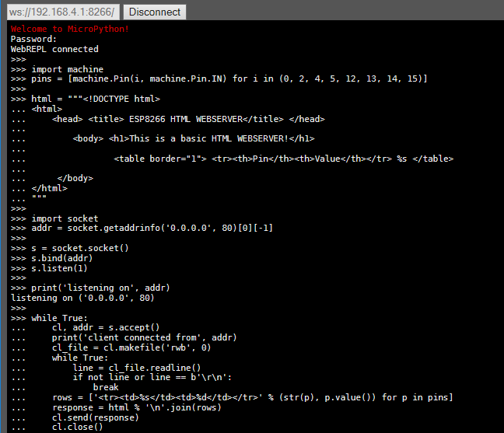Click the 's = socket.socket()' line

coord(70,248)
